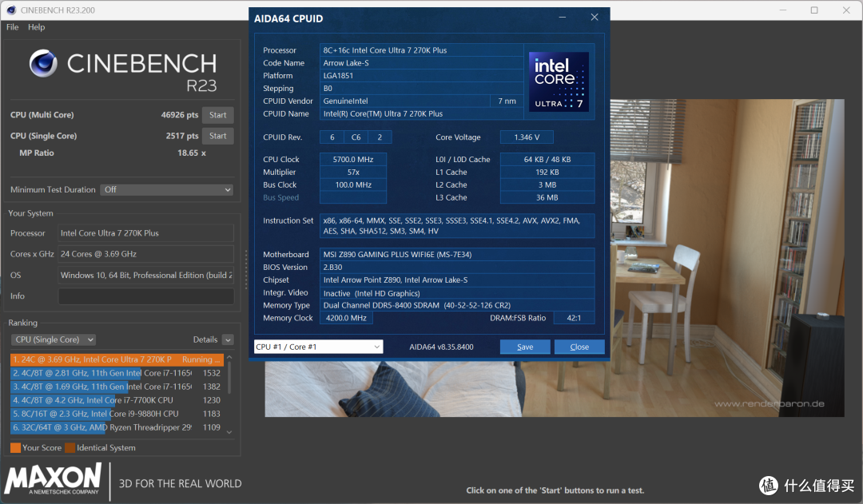Click the DRAM:FSB Ratio value 42:1
Image resolution: width=863 pixels, height=504 pixels.
coord(574,318)
